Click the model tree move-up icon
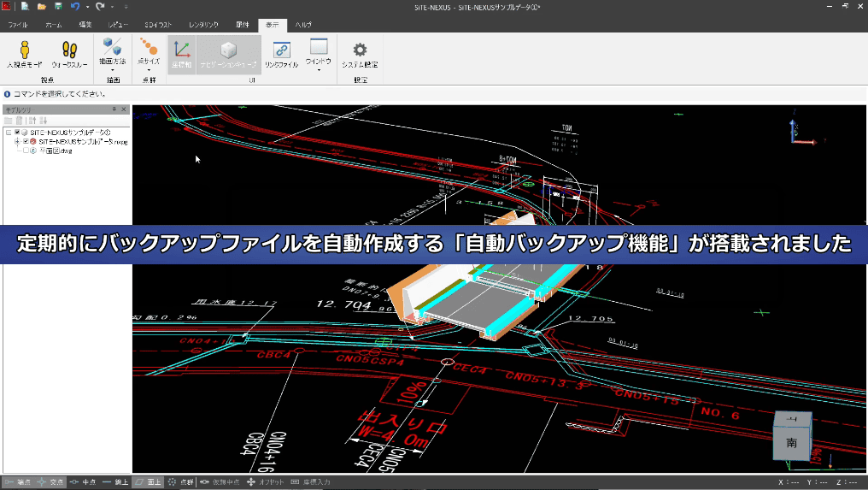This screenshot has width=868, height=490. (x=32, y=121)
